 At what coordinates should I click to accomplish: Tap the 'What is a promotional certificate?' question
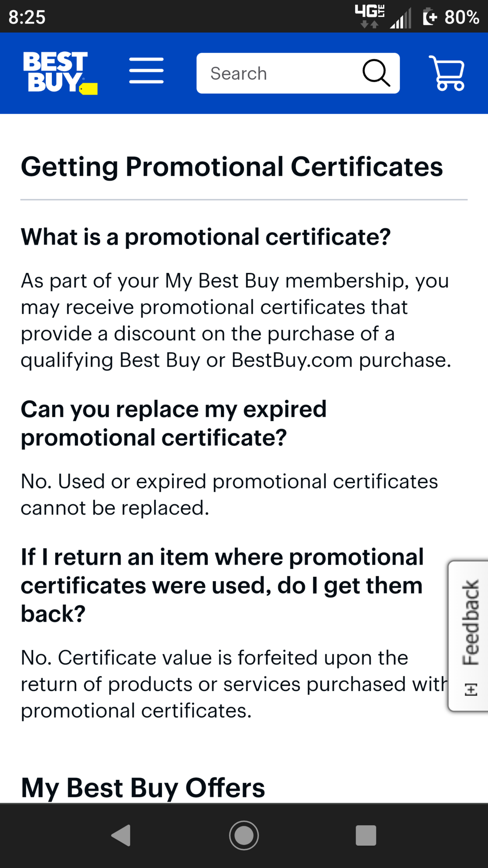(x=206, y=237)
